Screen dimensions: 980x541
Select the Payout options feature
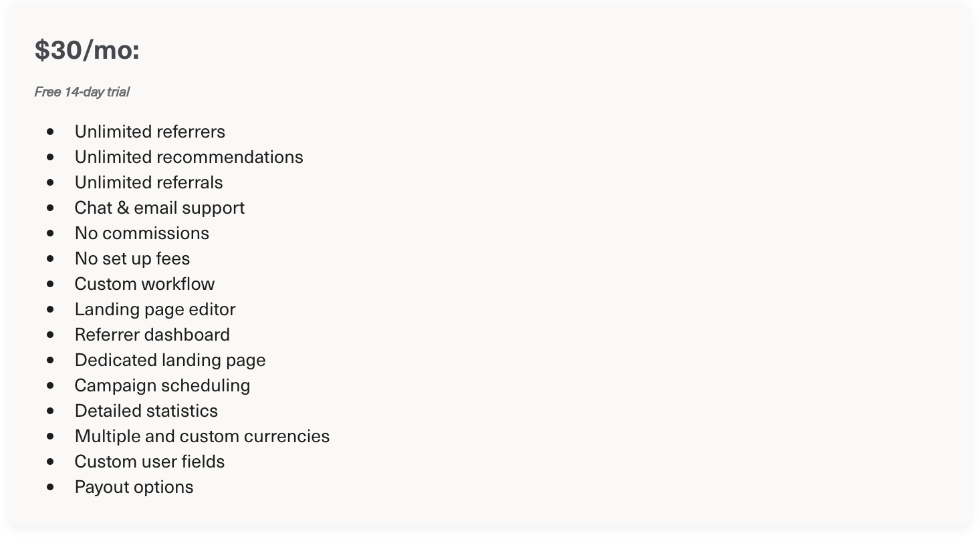(134, 487)
